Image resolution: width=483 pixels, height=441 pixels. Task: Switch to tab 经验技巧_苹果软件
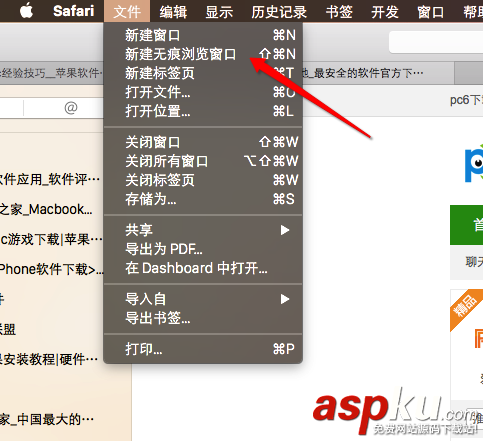click(52, 73)
